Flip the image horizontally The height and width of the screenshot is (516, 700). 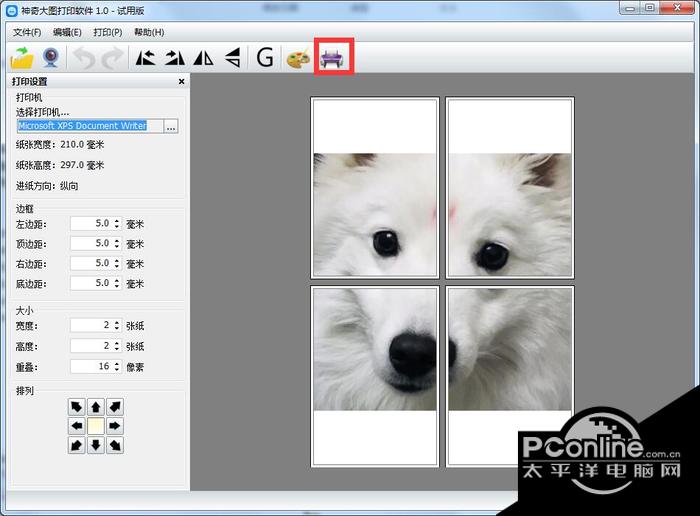coord(204,58)
